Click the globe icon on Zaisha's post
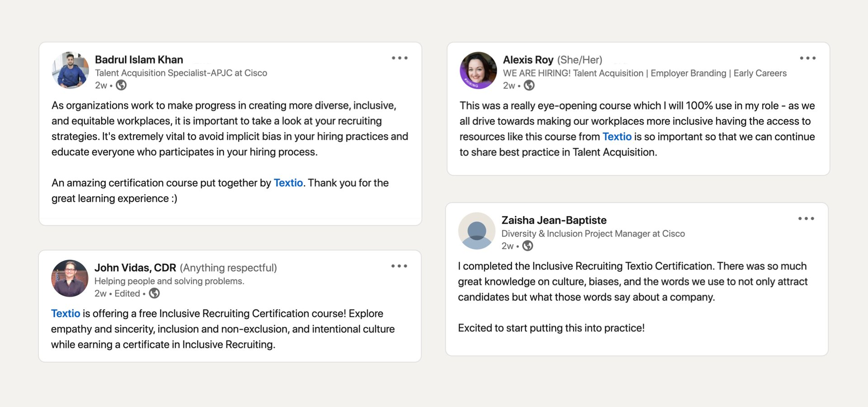This screenshot has height=407, width=868. coord(527,246)
